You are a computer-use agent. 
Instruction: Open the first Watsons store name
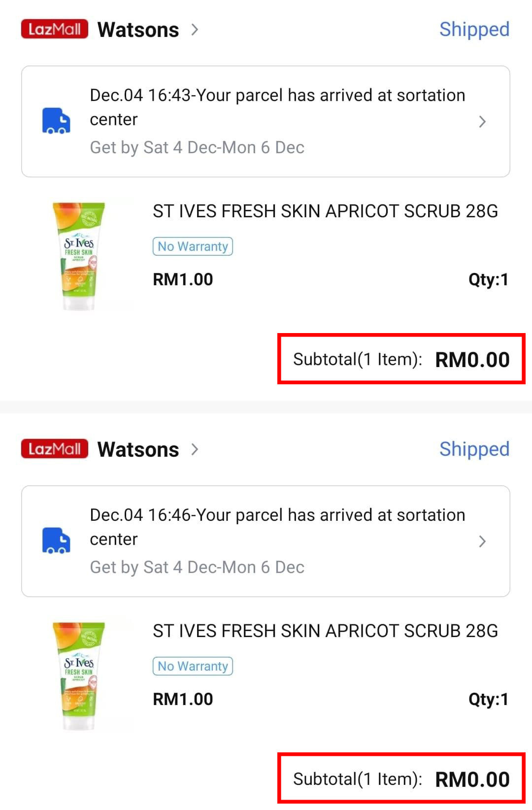point(138,30)
